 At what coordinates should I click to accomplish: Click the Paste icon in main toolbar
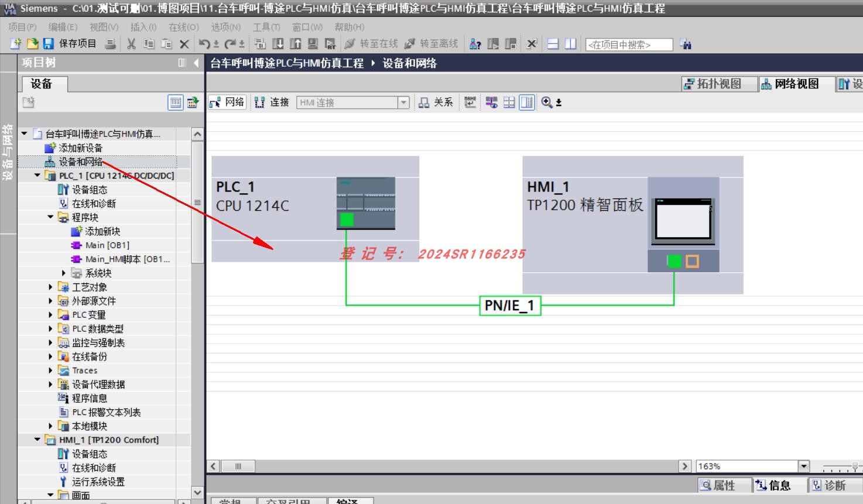(x=167, y=44)
